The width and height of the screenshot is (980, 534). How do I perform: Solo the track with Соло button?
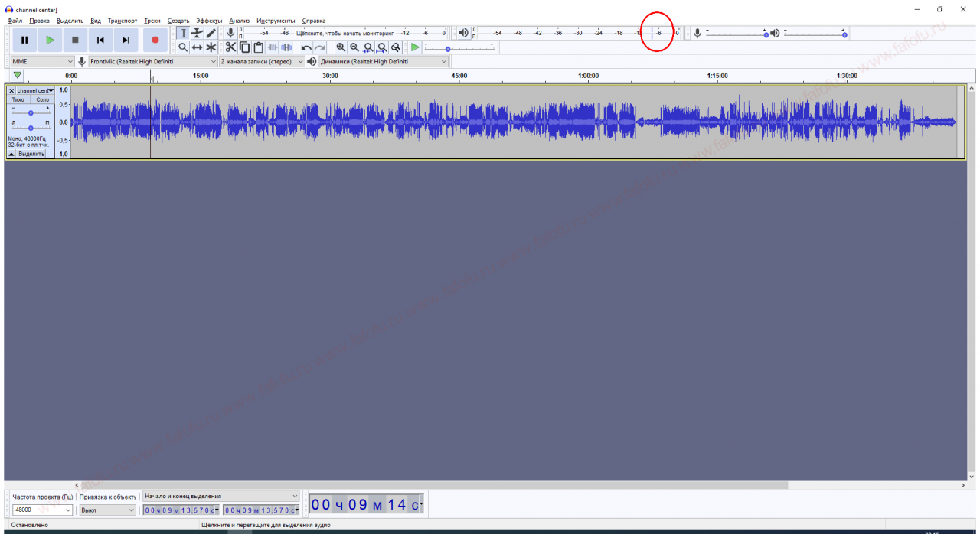[x=42, y=100]
